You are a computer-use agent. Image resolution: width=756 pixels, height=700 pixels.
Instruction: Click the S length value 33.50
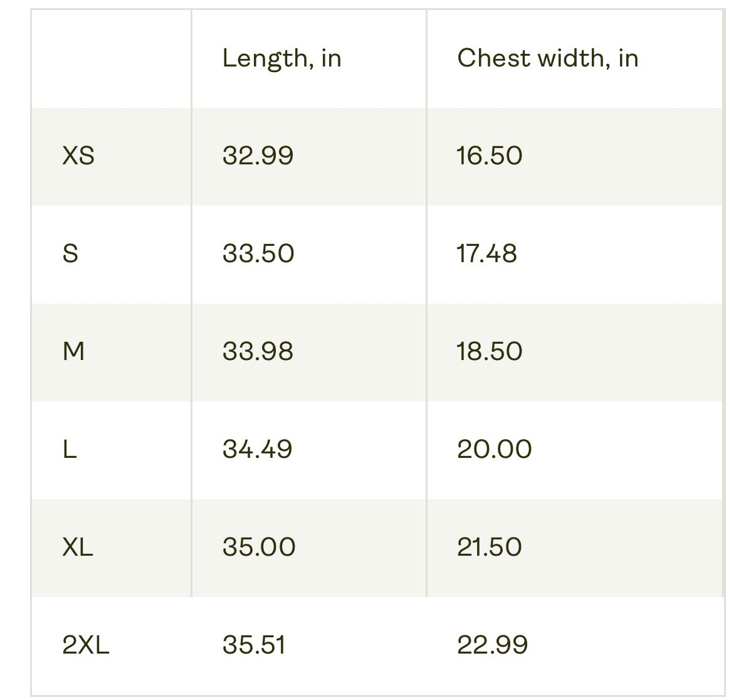point(258,253)
